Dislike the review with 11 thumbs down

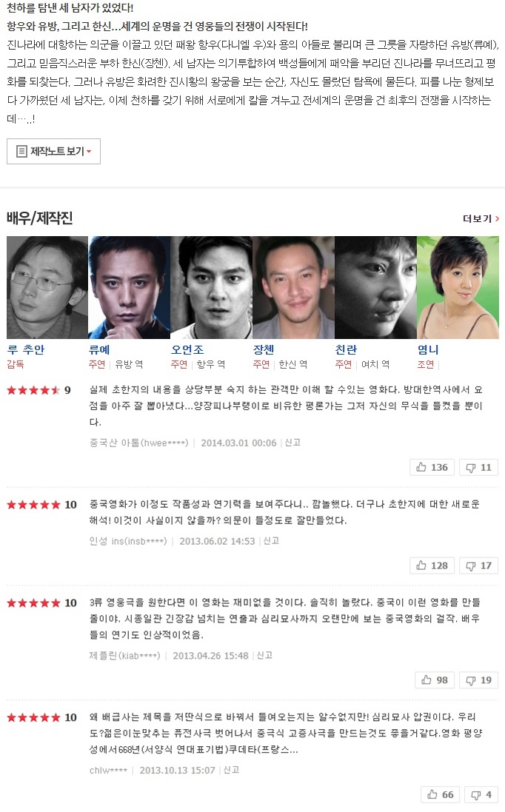point(478,467)
